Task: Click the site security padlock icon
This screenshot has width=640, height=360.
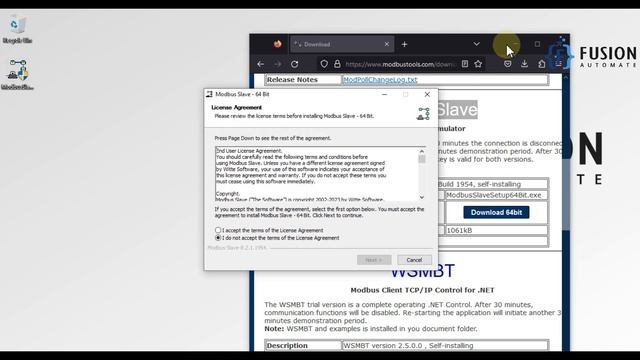Action: [337, 64]
